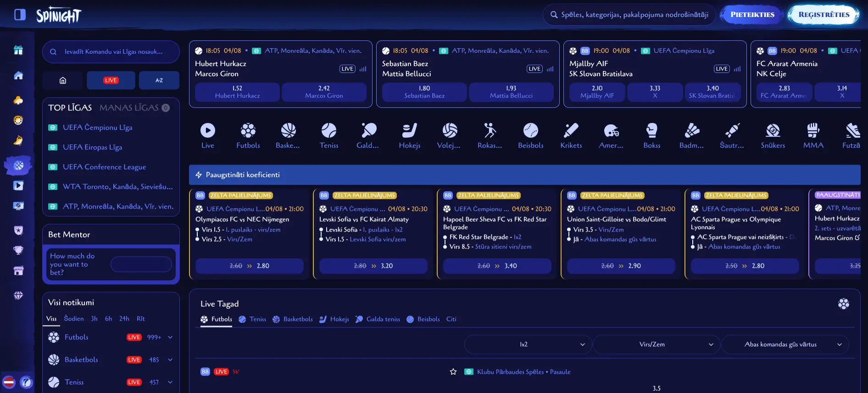This screenshot has width=868, height=393.
Task: Open the chili pepper icon in sidebar
Action: coord(18,140)
